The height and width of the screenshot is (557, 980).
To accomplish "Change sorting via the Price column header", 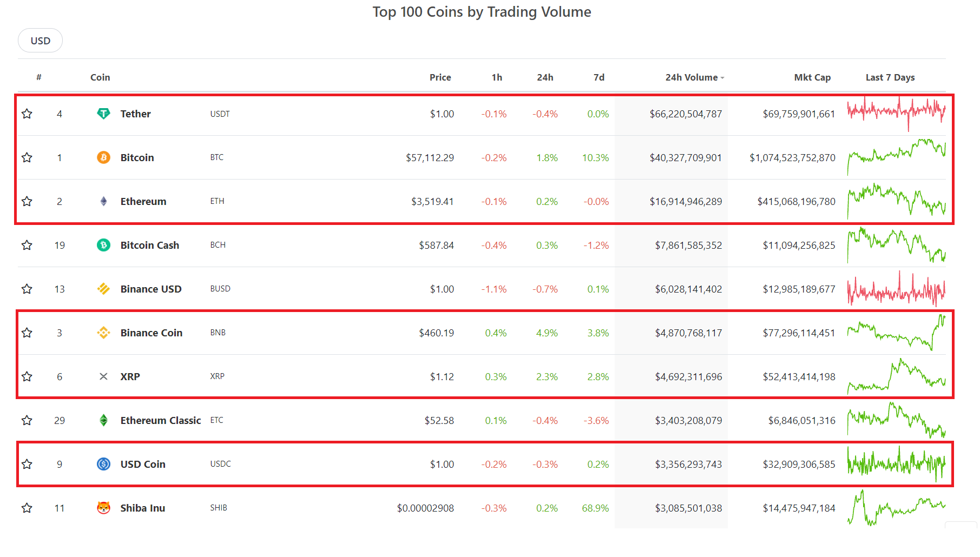I will click(440, 77).
